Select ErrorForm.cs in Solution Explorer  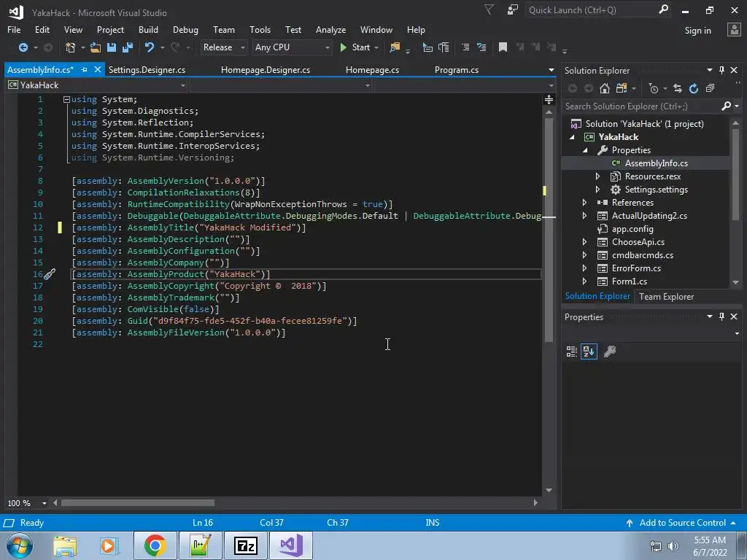[636, 268]
